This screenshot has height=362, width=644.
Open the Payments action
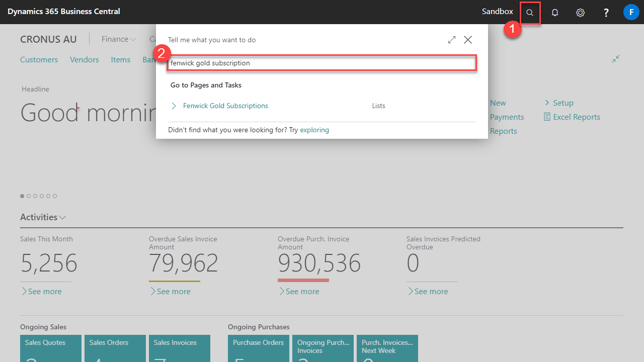(x=507, y=117)
